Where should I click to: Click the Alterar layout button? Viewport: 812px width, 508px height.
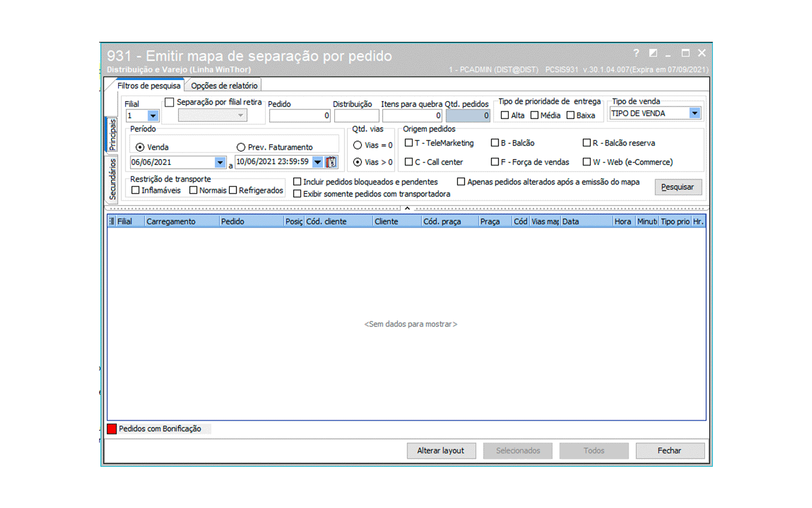441,451
